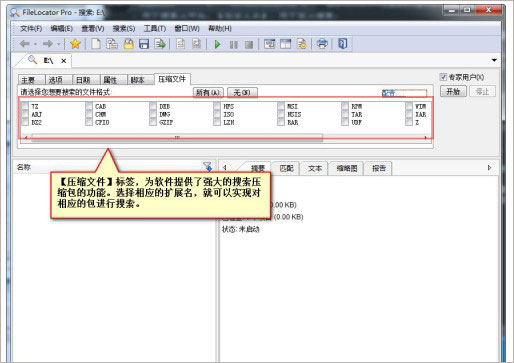Expand more result tabs with right arrow

(489, 167)
